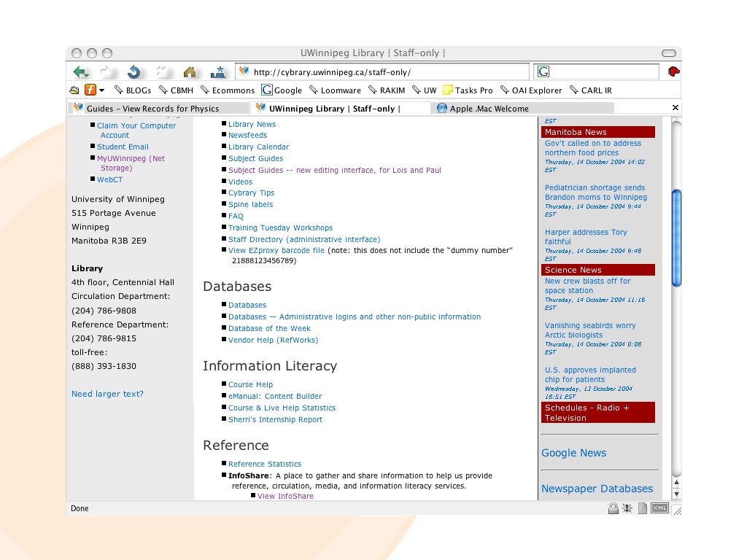
Task: Open the eManual: Content Builder link
Action: (275, 396)
